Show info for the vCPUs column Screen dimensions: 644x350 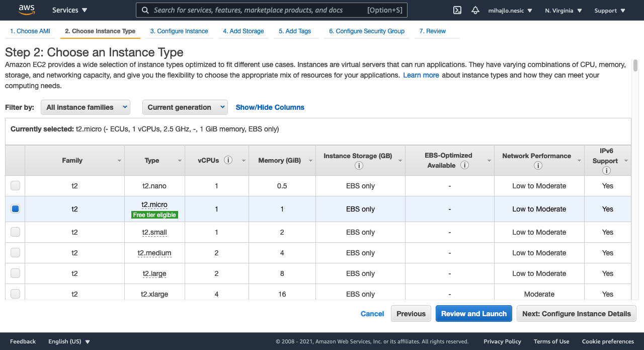228,160
